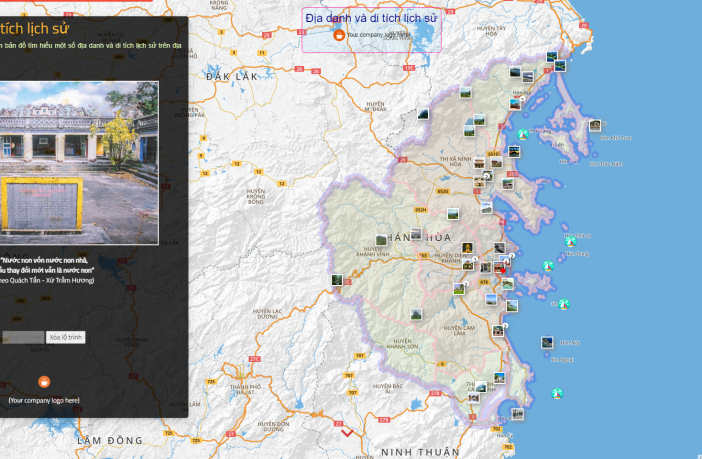Open the photo marker on island near Hòn Khô Trạn

[595, 125]
